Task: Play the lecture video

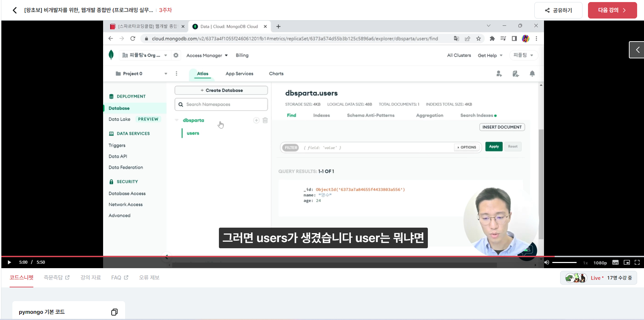Action: [x=9, y=262]
